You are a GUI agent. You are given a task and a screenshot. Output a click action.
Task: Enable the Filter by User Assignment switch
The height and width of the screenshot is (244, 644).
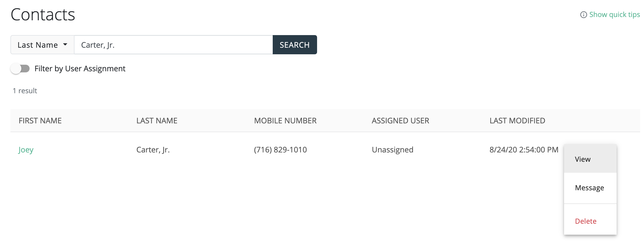[x=20, y=69]
